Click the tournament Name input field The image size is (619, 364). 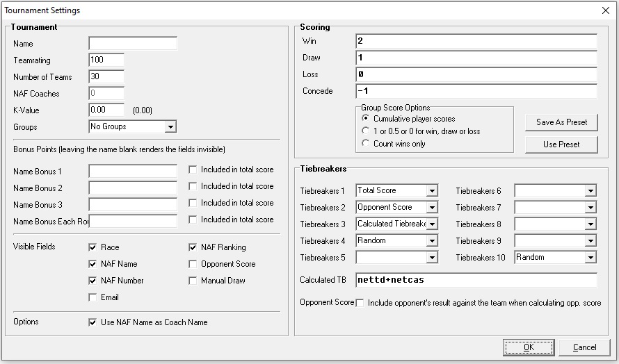pyautogui.click(x=133, y=43)
